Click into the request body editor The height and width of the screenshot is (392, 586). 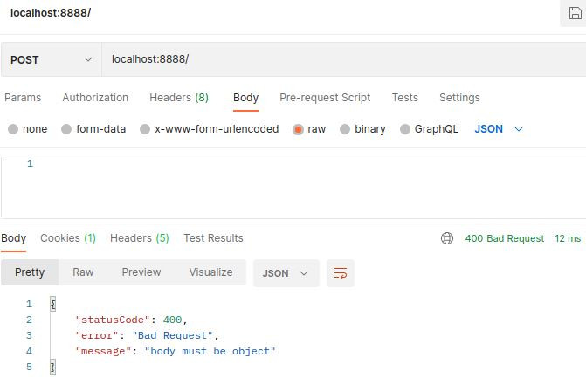point(306,183)
